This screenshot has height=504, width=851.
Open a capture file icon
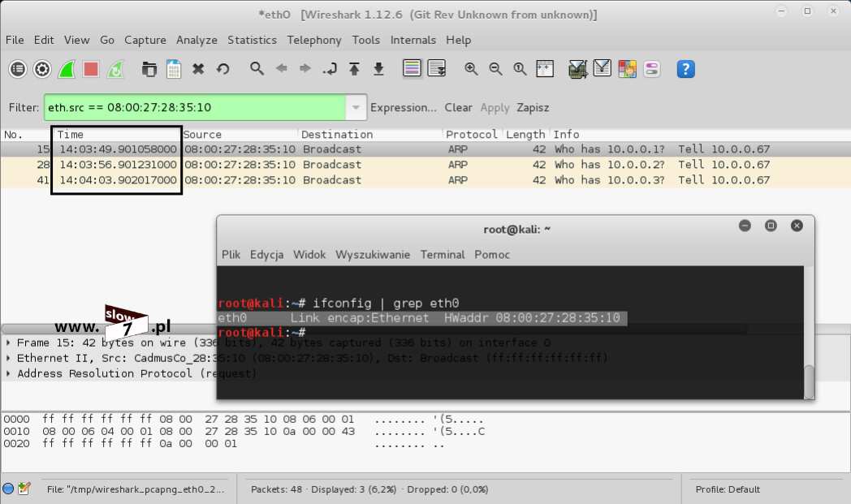[149, 69]
